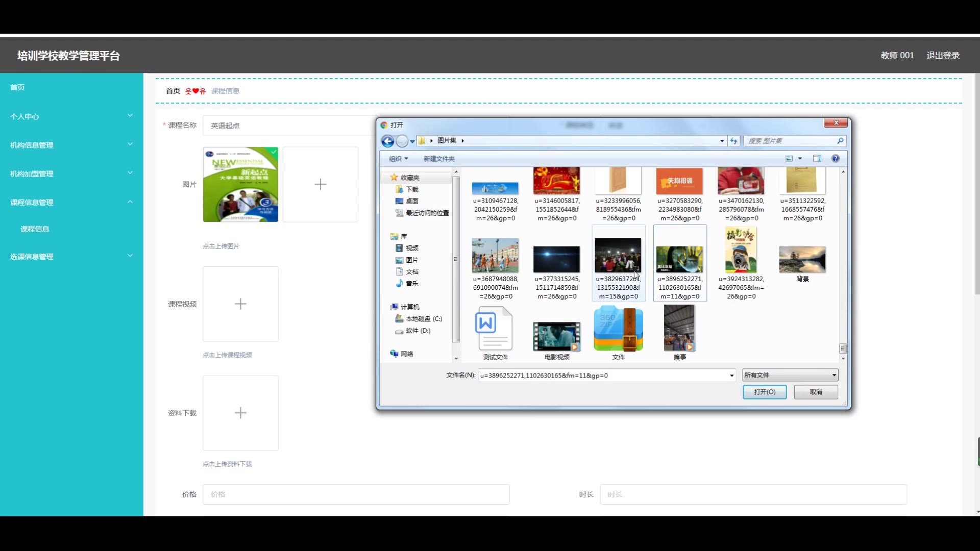Open 选课信息管理 in sidebar
The width and height of the screenshot is (980, 551).
71,256
